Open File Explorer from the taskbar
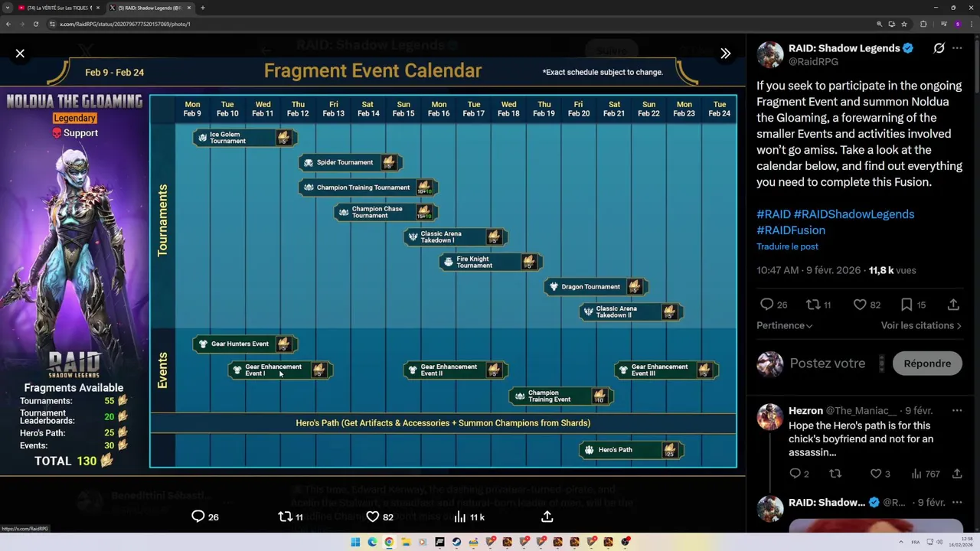This screenshot has width=980, height=551. tap(406, 542)
